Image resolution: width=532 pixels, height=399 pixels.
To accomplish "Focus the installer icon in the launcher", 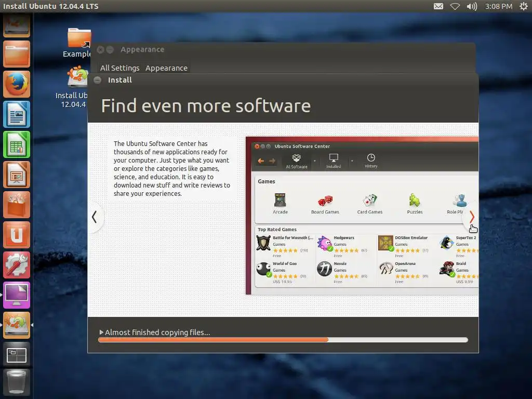I will coord(17,325).
